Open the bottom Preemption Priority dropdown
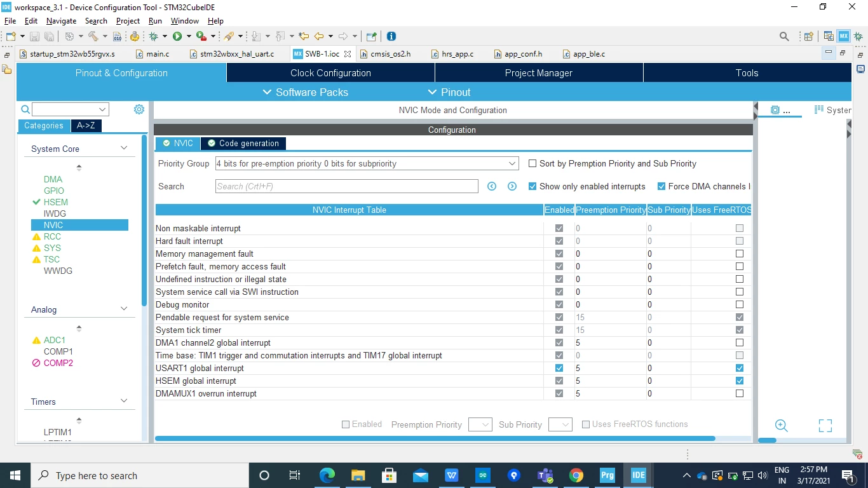The image size is (868, 488). pos(480,424)
